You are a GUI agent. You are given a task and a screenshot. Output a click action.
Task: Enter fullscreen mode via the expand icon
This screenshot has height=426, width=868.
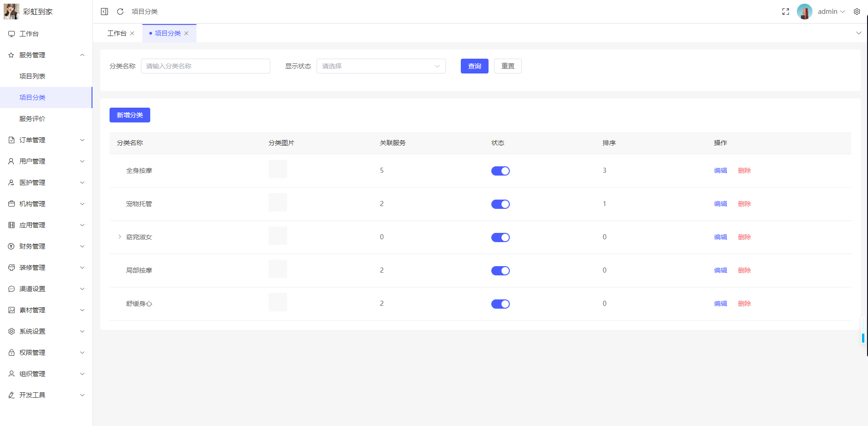coord(785,12)
